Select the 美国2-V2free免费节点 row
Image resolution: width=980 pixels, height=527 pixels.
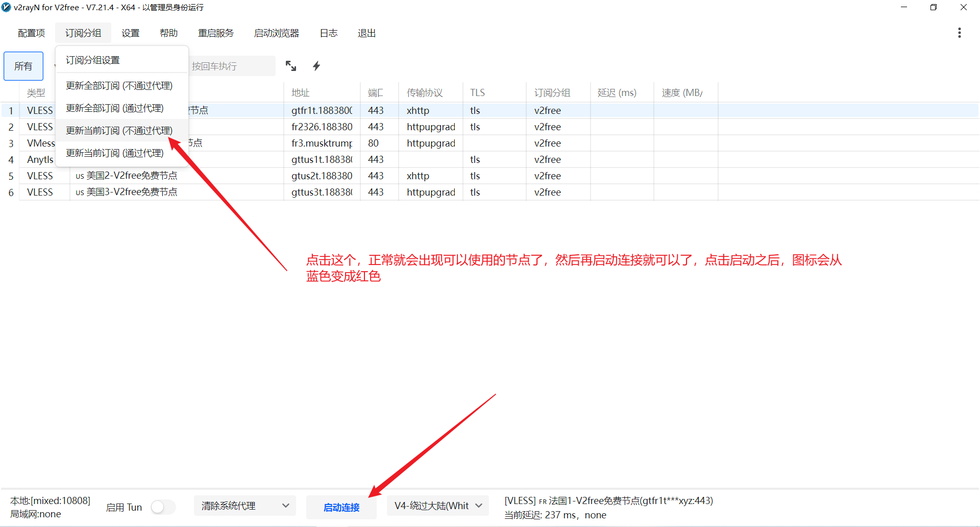coord(490,176)
